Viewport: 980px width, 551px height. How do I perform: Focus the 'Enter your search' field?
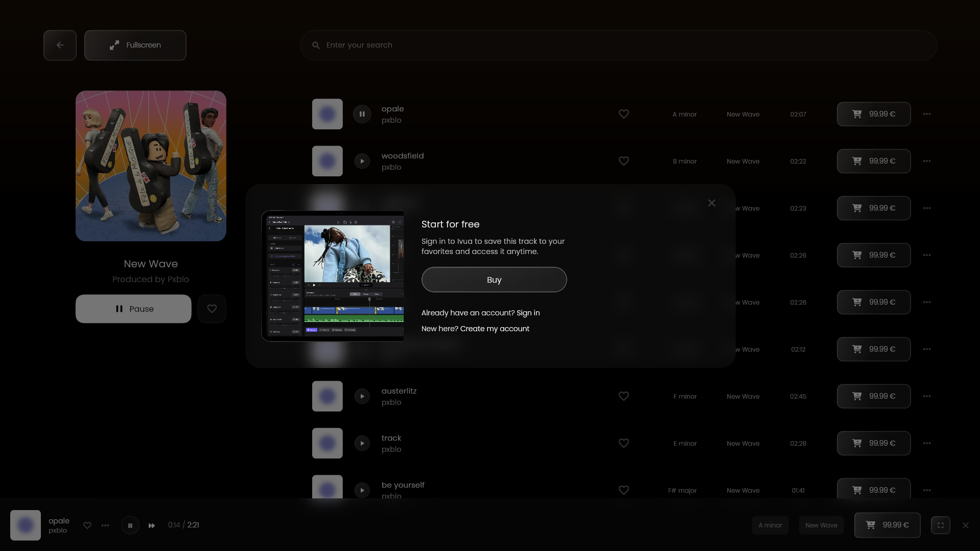pyautogui.click(x=618, y=45)
